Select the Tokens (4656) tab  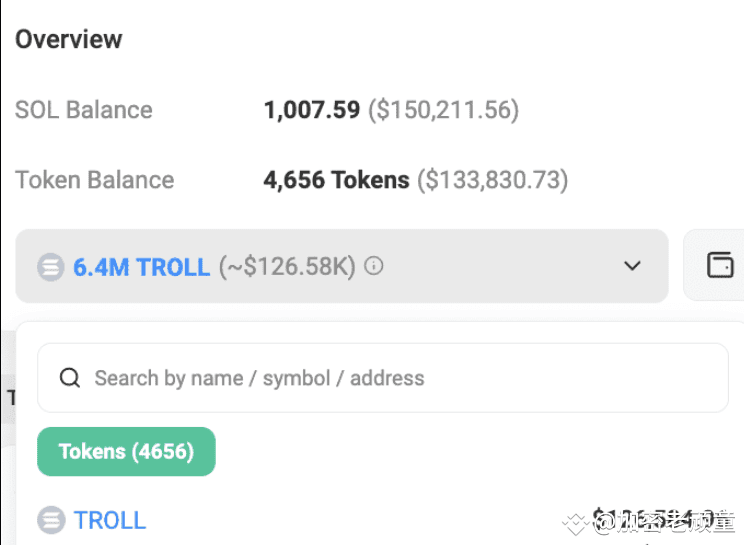point(126,452)
